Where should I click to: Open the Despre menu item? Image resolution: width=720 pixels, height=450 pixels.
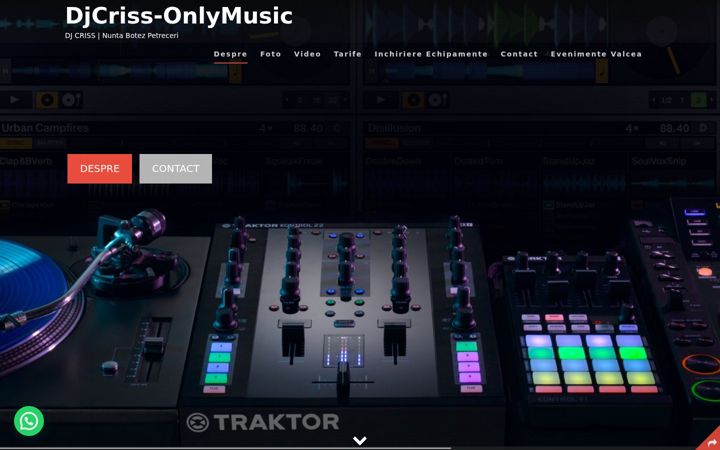(x=231, y=54)
